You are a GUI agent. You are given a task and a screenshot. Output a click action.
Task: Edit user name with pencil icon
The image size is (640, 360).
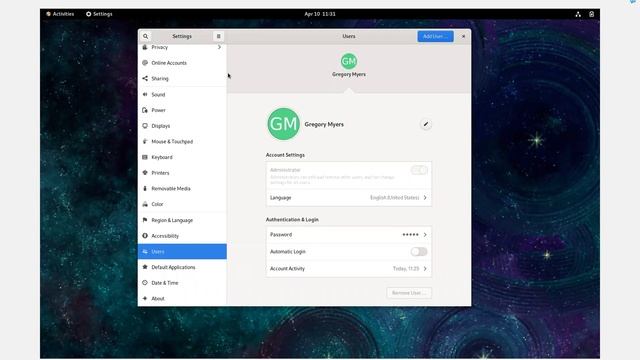[425, 124]
